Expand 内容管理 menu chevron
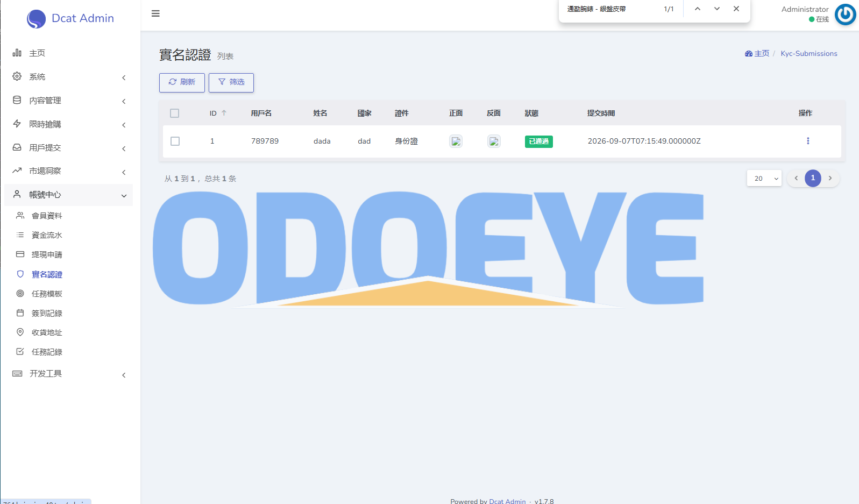 point(124,101)
